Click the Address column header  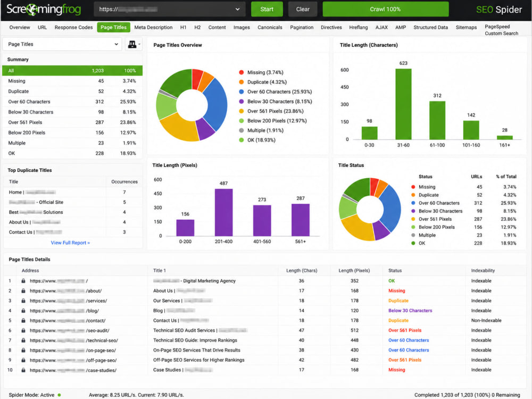click(30, 270)
